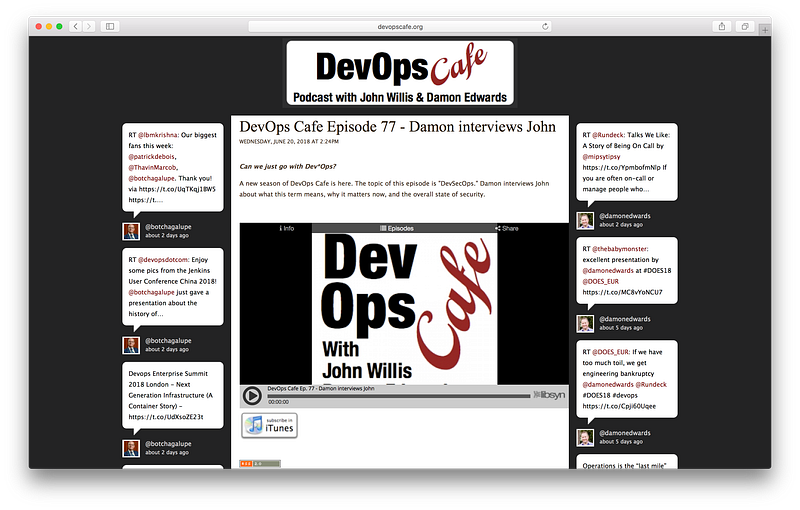The image size is (800, 510).
Task: Open @patrickdebois mention link
Action: tap(152, 157)
